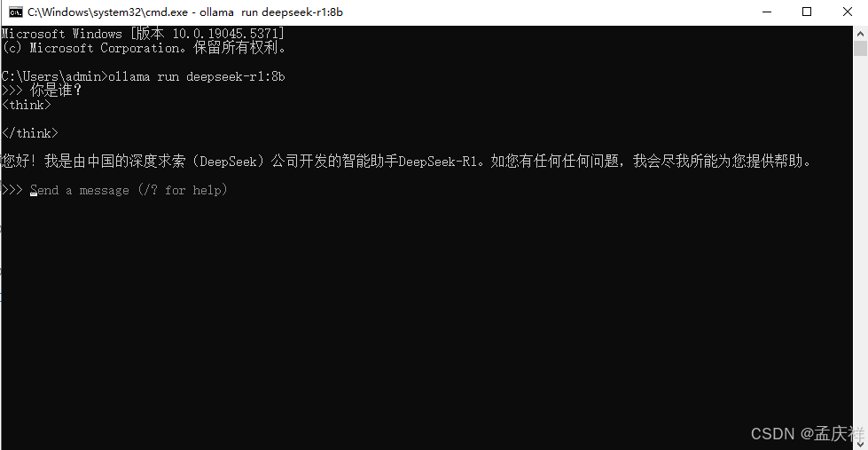Click the window title bar text
868x450 pixels.
[x=185, y=12]
